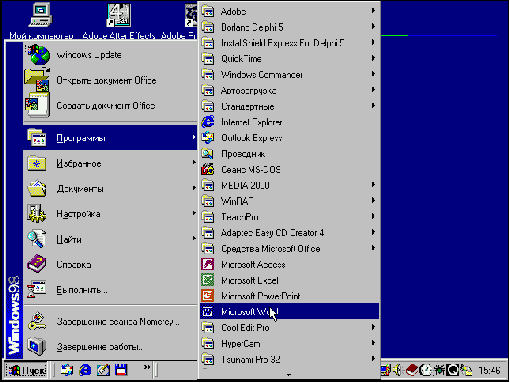Expand Автозагрузка submenu arrow
This screenshot has width=510, height=383.
coord(373,90)
